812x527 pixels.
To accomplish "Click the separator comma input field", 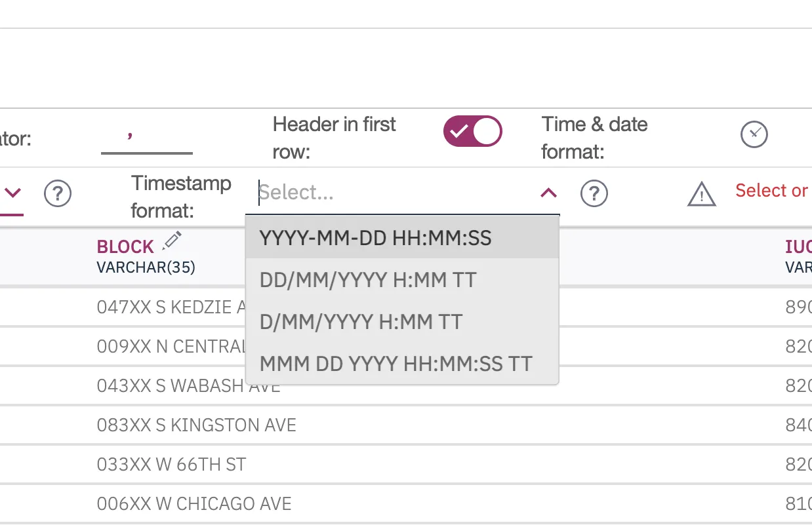I will (146, 138).
